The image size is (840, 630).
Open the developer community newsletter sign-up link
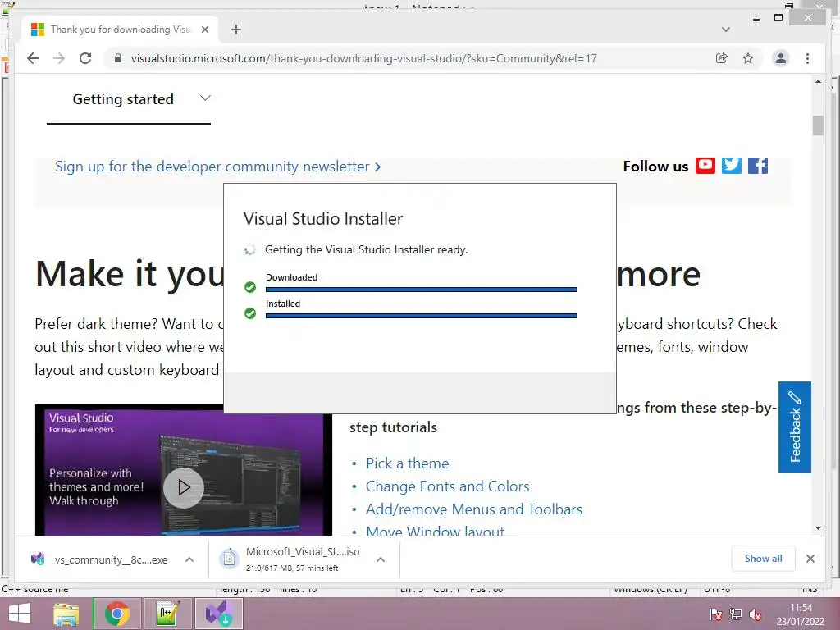(218, 167)
